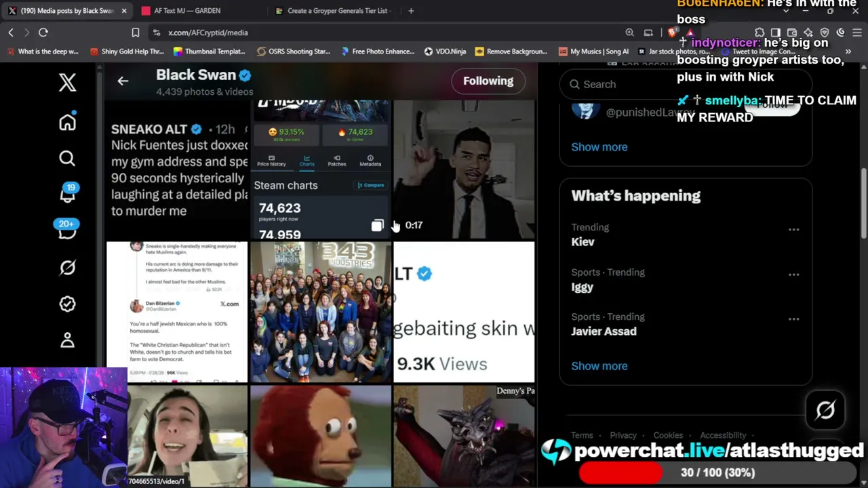
Task: Click the Following button
Action: [x=488, y=81]
